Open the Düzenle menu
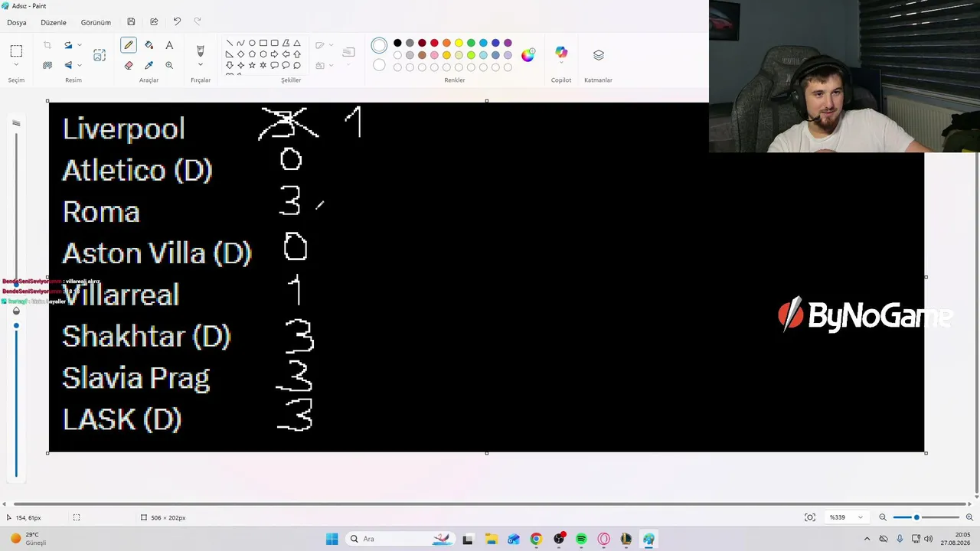 (x=54, y=22)
